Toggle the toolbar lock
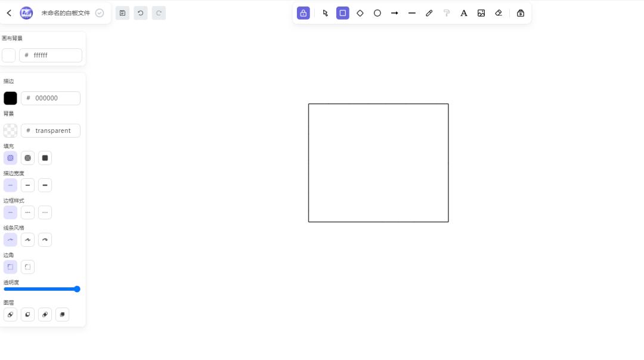This screenshot has height=360, width=644. pyautogui.click(x=304, y=13)
